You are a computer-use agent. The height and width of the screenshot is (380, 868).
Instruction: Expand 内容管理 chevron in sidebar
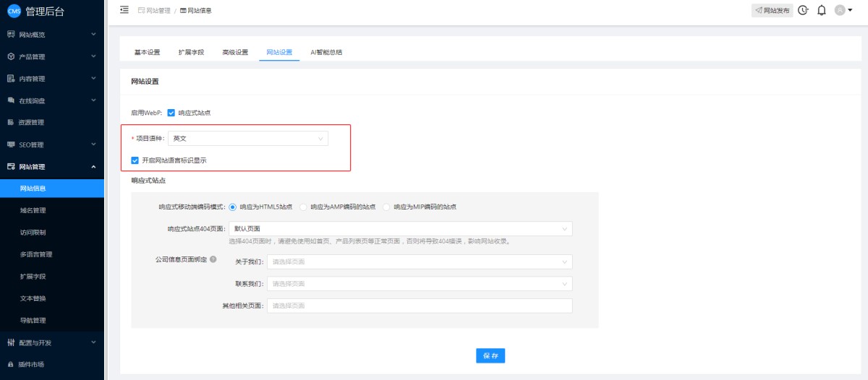coord(93,79)
